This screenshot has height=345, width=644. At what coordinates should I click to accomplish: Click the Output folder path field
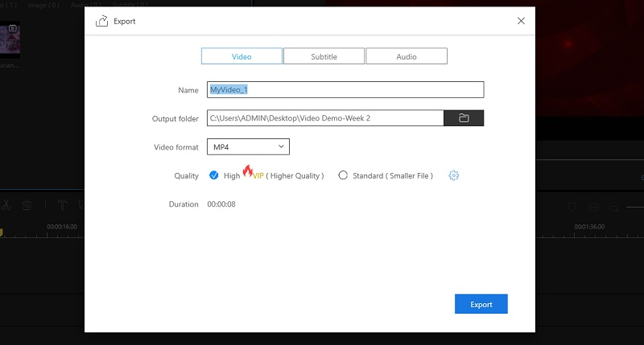[x=325, y=118]
